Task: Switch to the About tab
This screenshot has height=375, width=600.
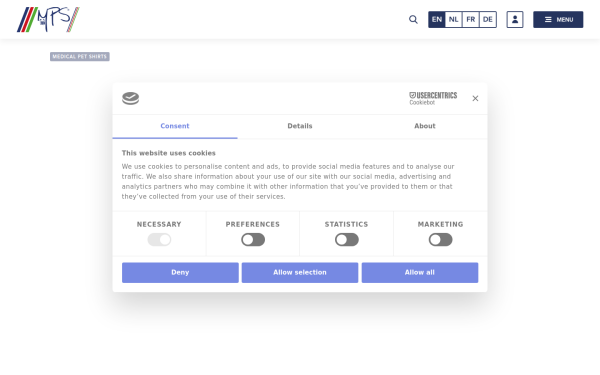Action: click(425, 126)
